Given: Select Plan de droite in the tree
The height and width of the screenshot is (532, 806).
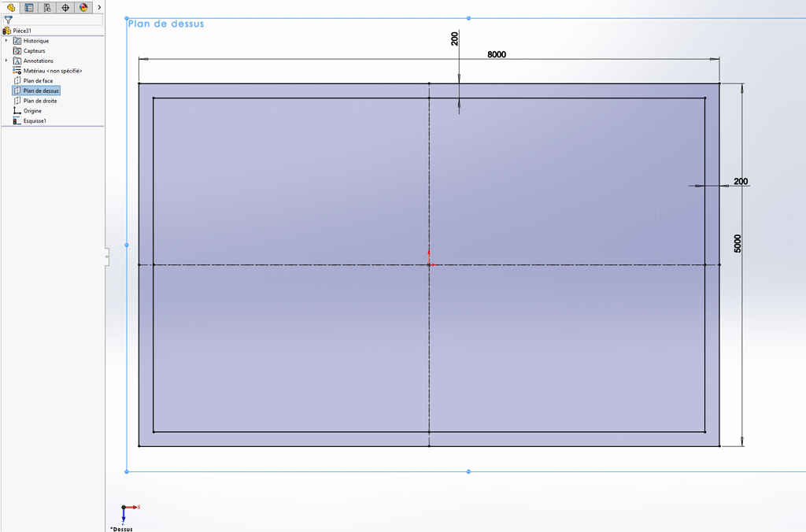Looking at the screenshot, I should tap(39, 101).
